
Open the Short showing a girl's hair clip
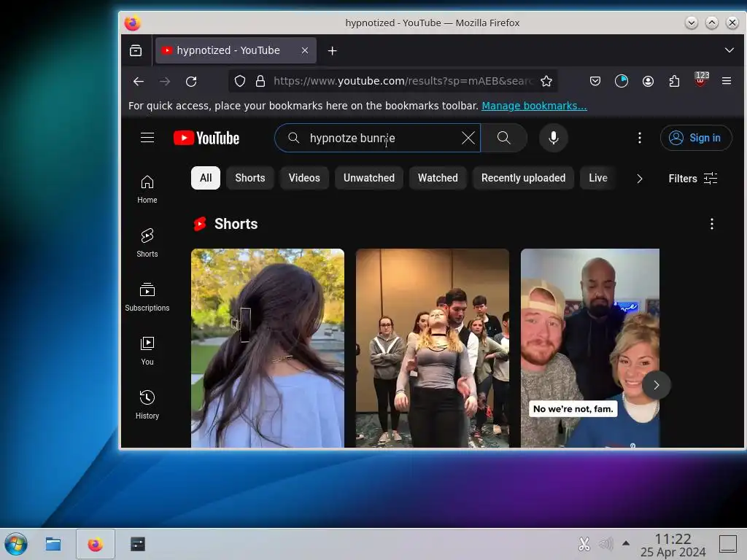coord(268,348)
